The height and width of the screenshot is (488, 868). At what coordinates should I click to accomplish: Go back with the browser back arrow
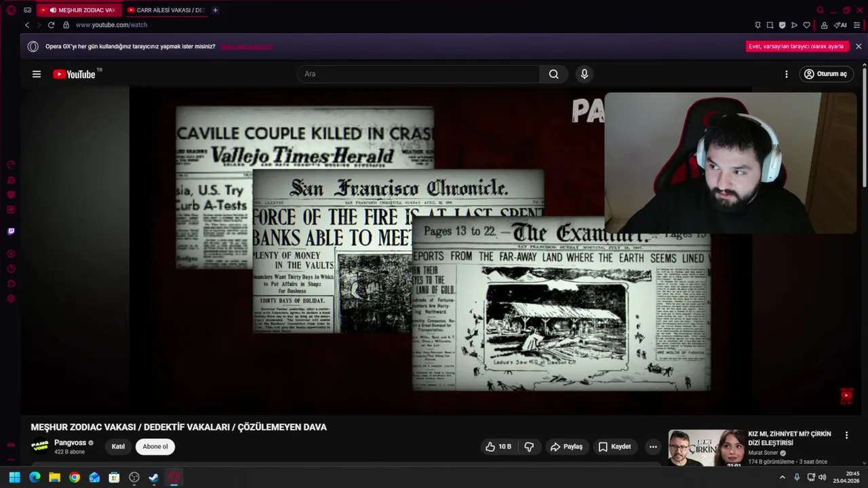(x=27, y=25)
